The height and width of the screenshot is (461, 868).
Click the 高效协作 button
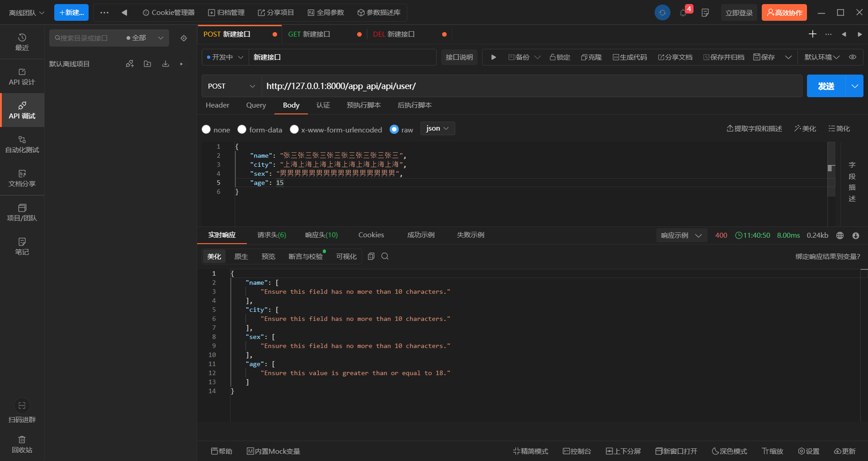pos(784,13)
